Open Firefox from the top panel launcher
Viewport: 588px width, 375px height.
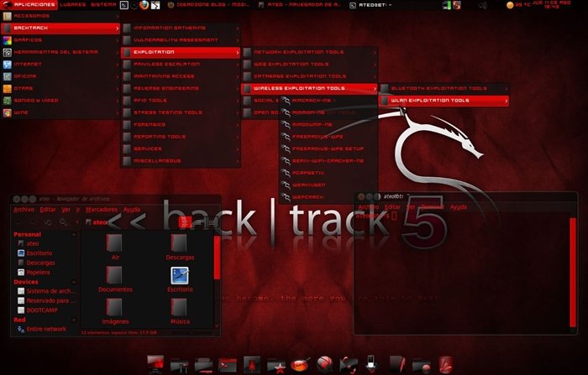(144, 5)
